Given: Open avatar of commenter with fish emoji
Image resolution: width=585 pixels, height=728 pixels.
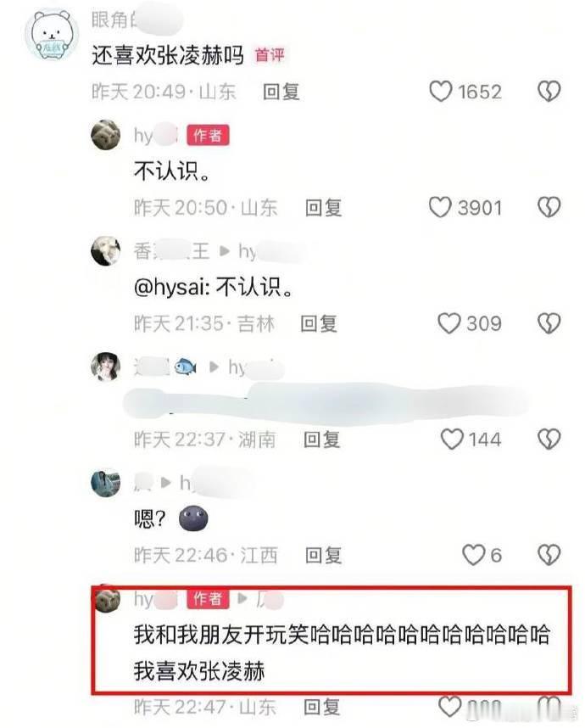Looking at the screenshot, I should (106, 367).
